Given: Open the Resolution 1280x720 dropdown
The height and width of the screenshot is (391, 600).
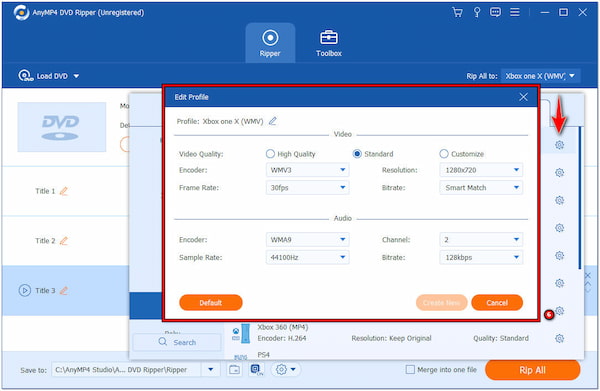Looking at the screenshot, I should pyautogui.click(x=481, y=170).
